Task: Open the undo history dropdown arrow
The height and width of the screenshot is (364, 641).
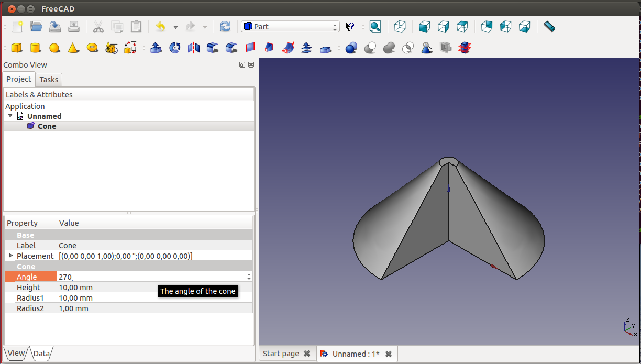Action: coord(175,27)
